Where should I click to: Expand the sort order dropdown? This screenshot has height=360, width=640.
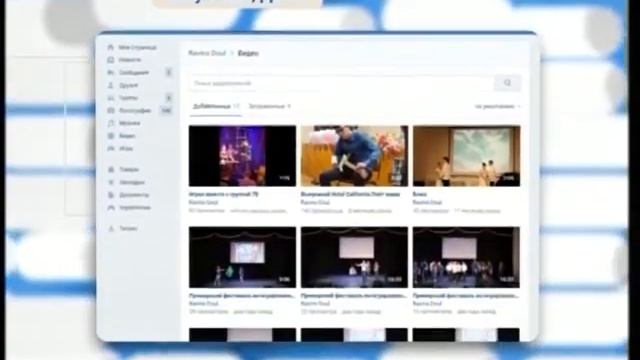498,107
